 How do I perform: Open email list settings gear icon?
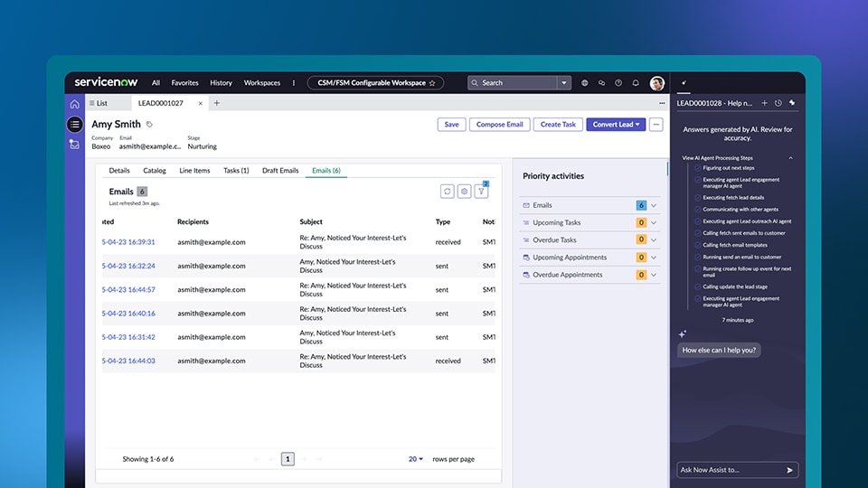tap(464, 192)
